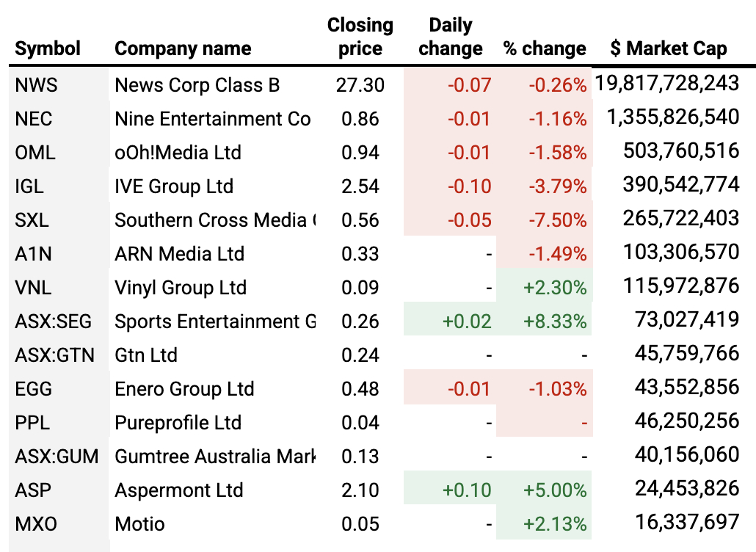Image resolution: width=756 pixels, height=552 pixels.
Task: Select the NWS symbol cell
Action: coord(36,85)
